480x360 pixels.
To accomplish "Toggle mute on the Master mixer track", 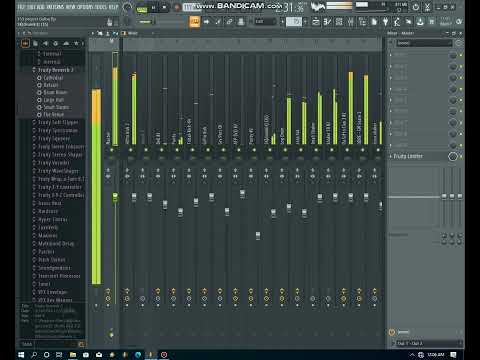I will coord(112,150).
